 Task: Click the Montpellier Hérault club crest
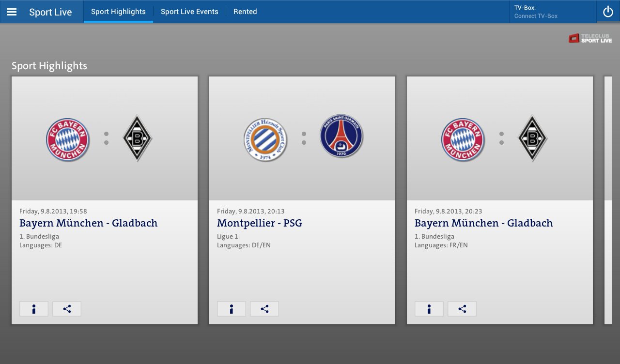point(265,140)
